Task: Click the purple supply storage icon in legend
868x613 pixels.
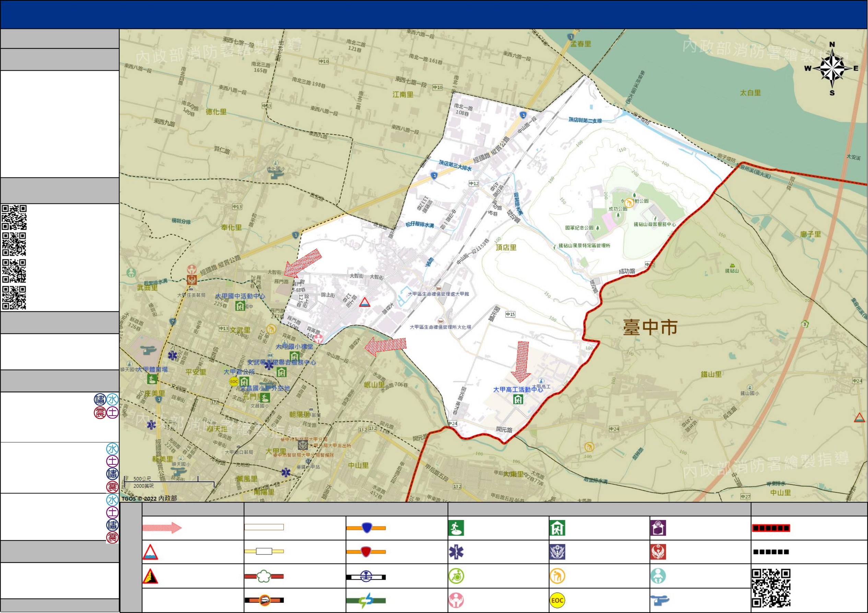Action: 658,528
